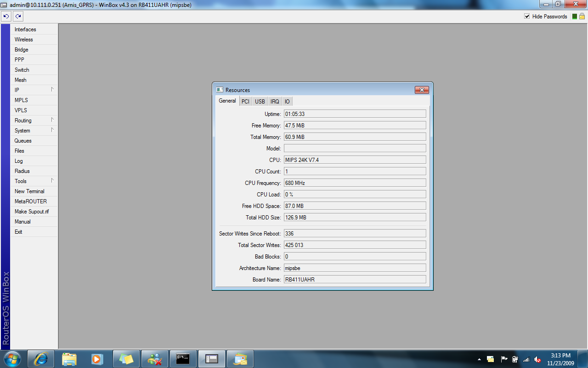The height and width of the screenshot is (368, 588).
Task: Click the Total Memory field 60.9 MiB
Action: (355, 137)
